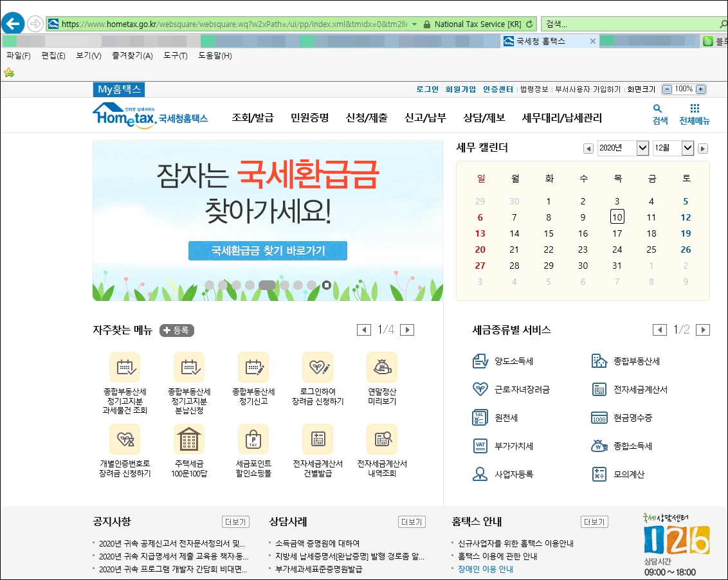Select 양도소득세 tax service
The width and height of the screenshot is (728, 580).
(503, 361)
